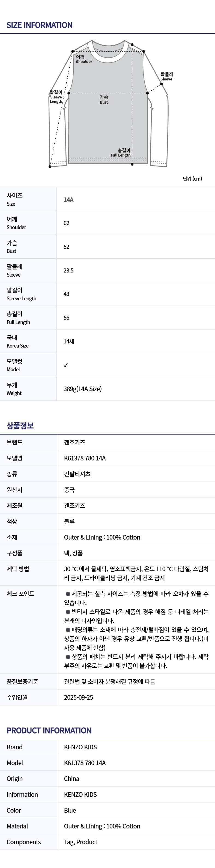The height and width of the screenshot is (868, 215).
Task: Click the 단위 (cm) unit text
Action: pos(192,179)
